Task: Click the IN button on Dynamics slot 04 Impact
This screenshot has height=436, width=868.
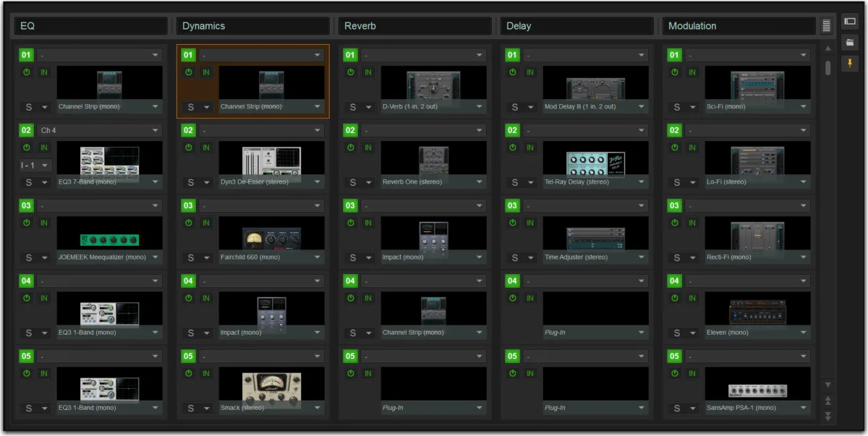Action: coord(206,298)
